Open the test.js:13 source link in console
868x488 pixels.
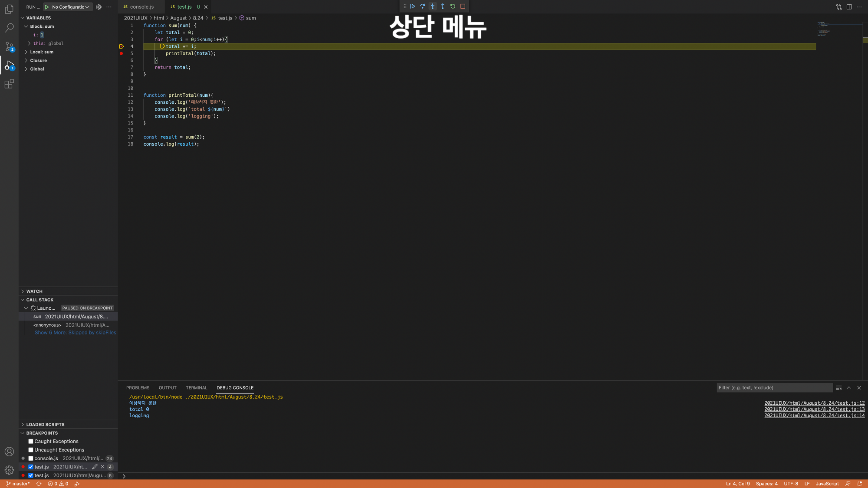pyautogui.click(x=814, y=409)
